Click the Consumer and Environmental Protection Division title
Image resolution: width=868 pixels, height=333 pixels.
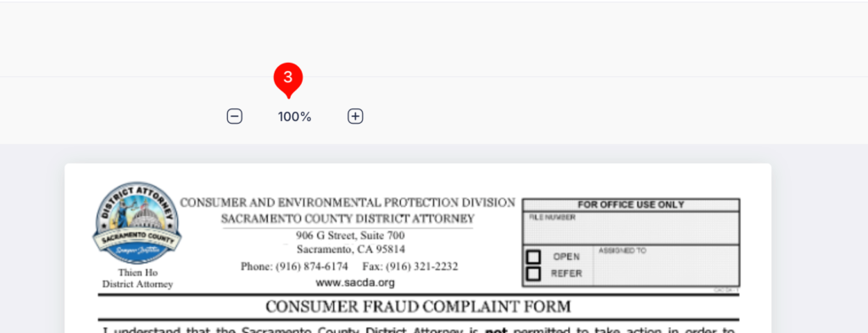(348, 203)
